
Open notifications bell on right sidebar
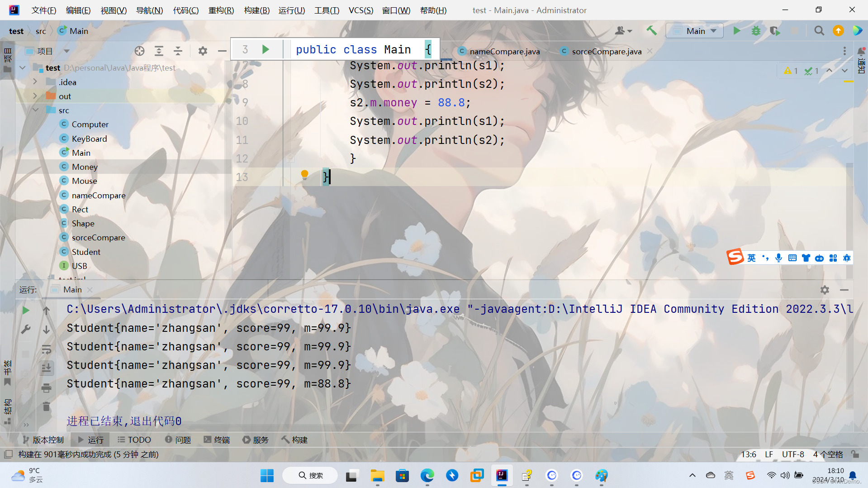coord(861,51)
